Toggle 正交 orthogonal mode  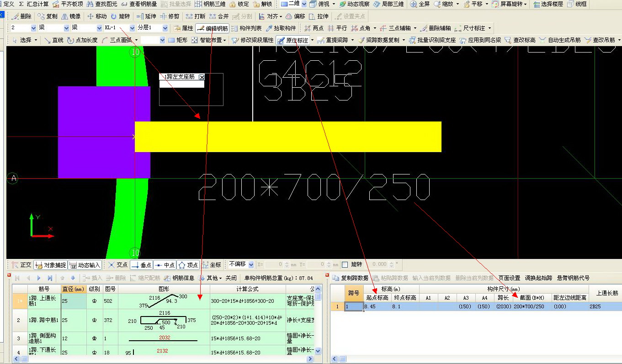21,264
